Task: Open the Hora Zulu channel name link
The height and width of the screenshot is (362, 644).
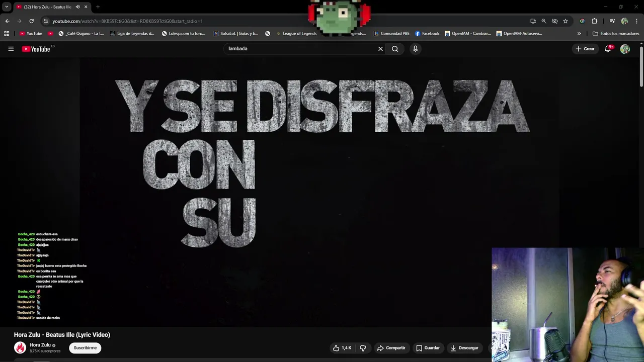Action: pos(40,345)
